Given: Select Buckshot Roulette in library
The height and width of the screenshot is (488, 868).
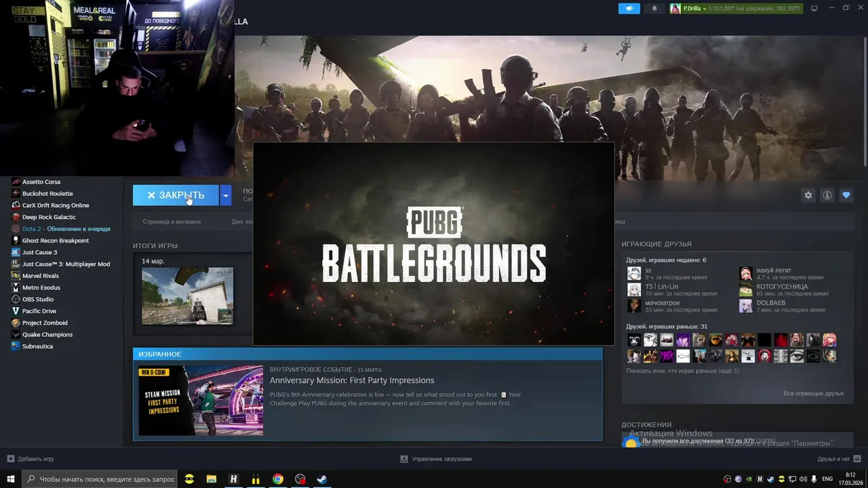Looking at the screenshot, I should [47, 193].
